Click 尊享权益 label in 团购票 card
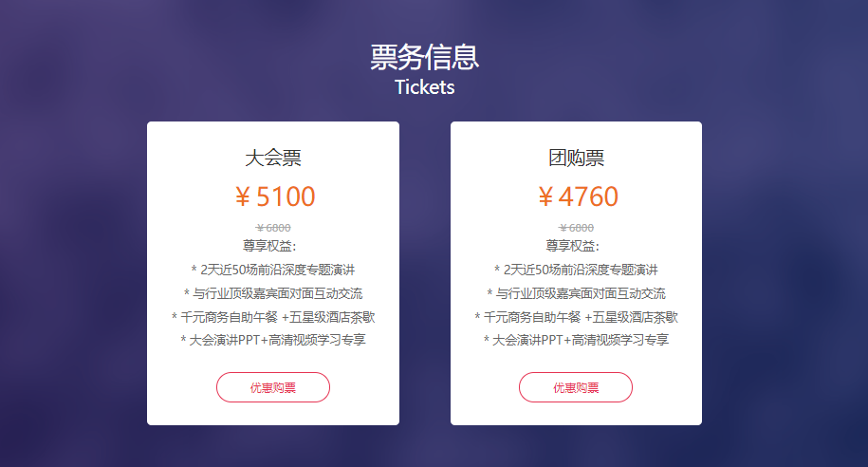The height and width of the screenshot is (467, 868). [572, 246]
